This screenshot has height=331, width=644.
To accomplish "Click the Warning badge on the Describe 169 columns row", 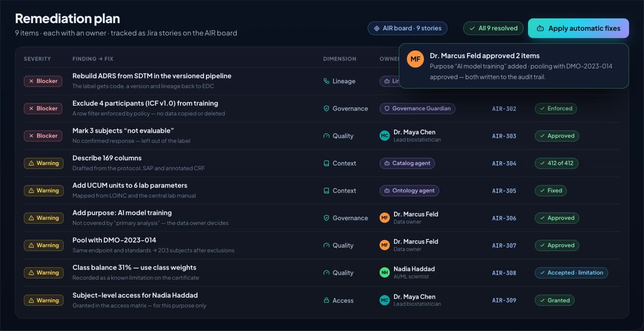I will [43, 163].
